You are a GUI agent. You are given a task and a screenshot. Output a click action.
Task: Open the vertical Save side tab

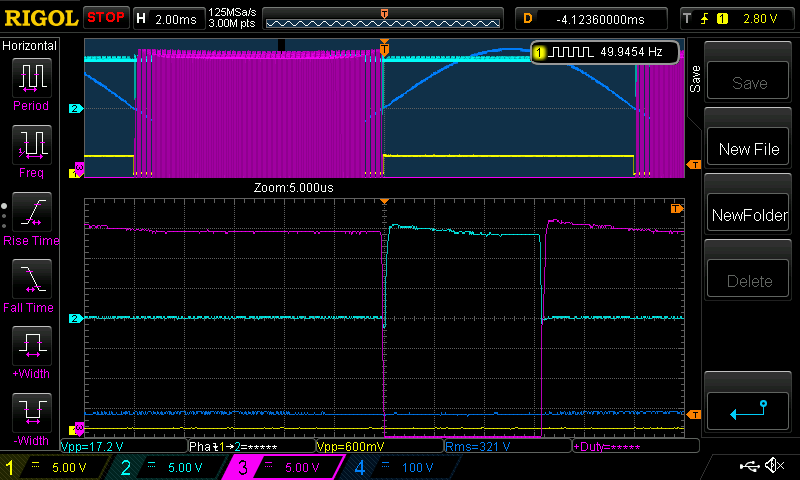click(x=695, y=80)
